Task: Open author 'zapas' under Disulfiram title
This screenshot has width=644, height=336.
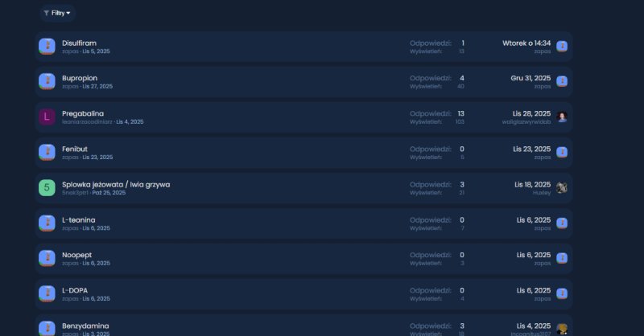Action: pyautogui.click(x=70, y=51)
